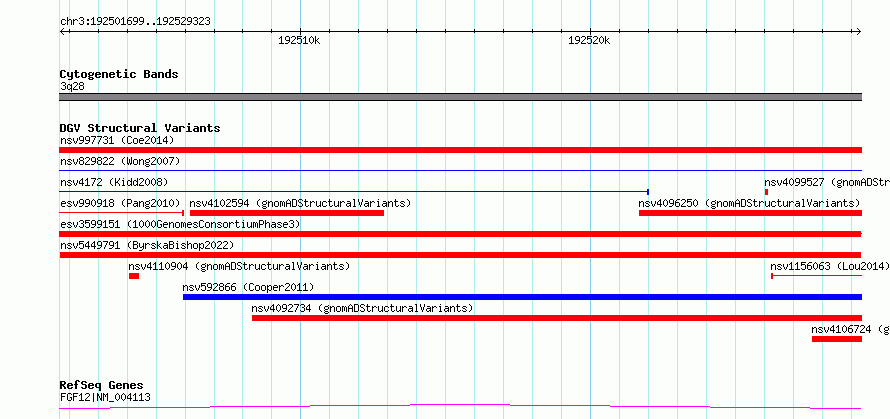Select the small red nsv4110904 block
The image size is (890, 419).
(x=134, y=276)
